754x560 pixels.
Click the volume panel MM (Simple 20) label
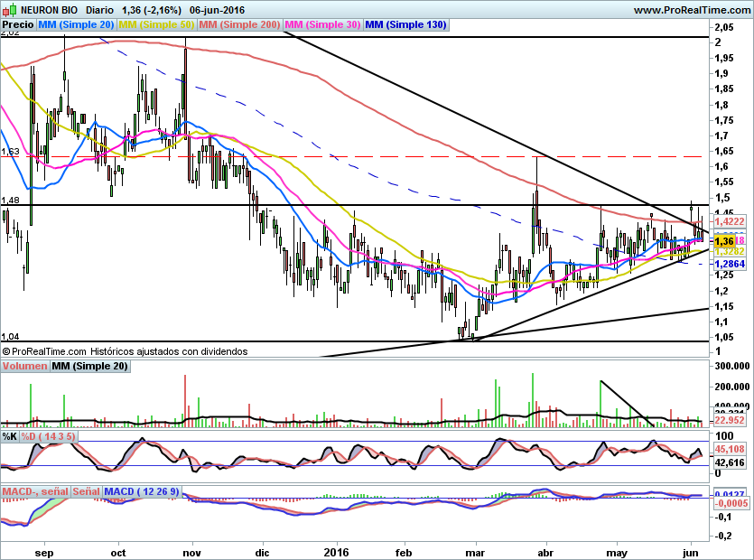tap(89, 366)
